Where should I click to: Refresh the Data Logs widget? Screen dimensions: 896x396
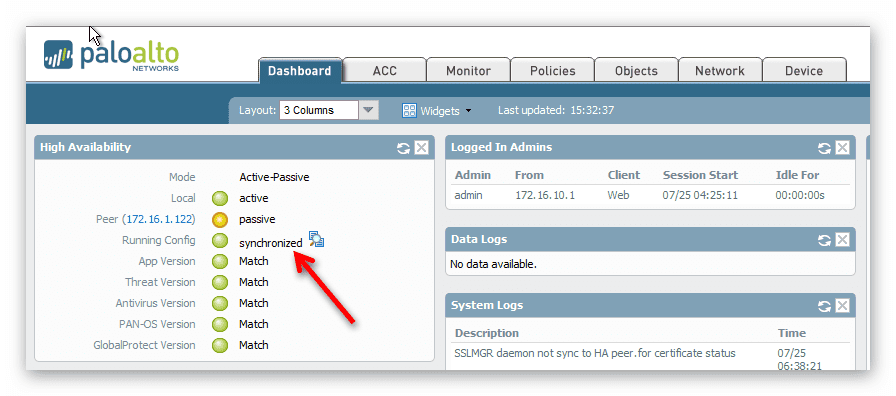824,240
